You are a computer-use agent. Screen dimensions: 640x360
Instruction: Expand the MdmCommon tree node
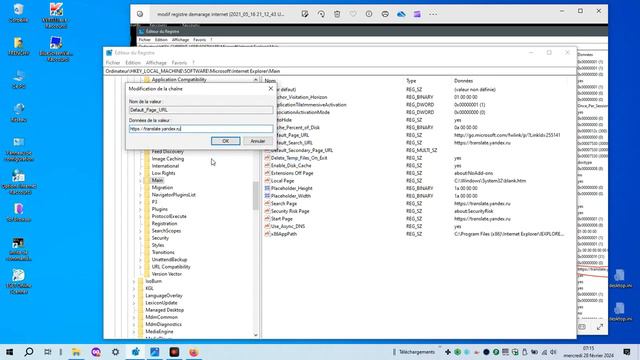134,317
